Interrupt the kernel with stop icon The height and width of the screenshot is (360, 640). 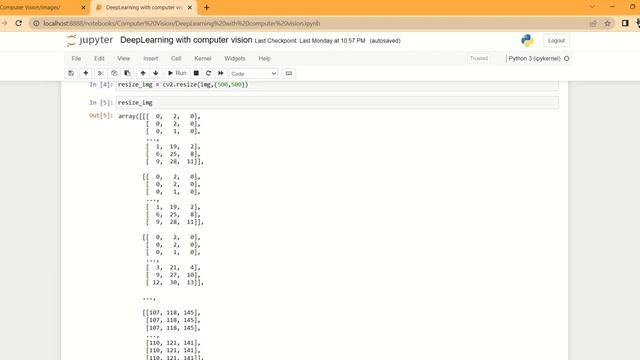click(196, 73)
